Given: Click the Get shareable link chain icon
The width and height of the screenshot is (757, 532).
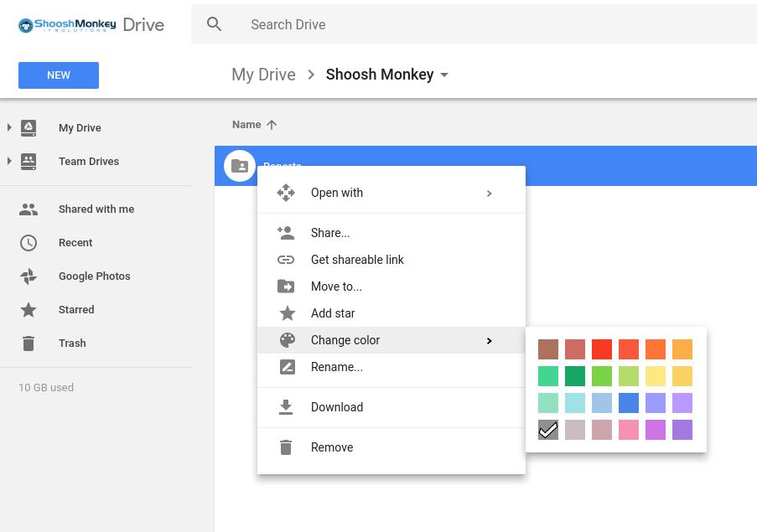Looking at the screenshot, I should 286,260.
